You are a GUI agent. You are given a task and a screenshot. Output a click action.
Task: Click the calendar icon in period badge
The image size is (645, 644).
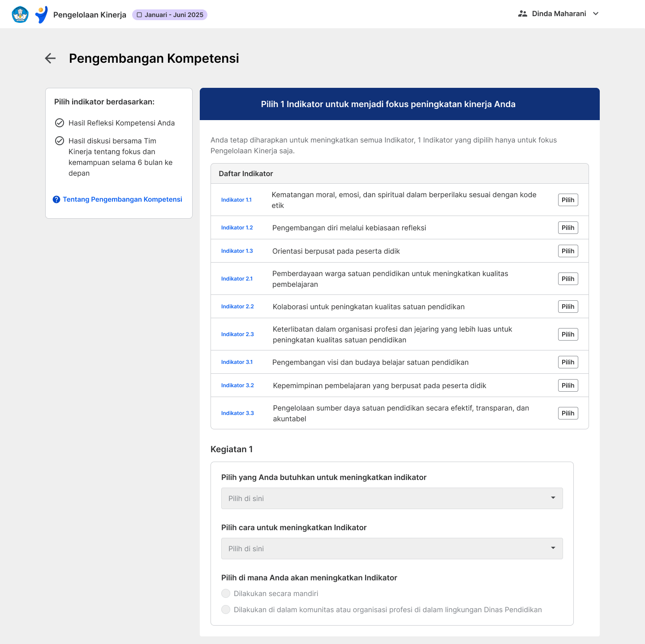click(x=139, y=15)
